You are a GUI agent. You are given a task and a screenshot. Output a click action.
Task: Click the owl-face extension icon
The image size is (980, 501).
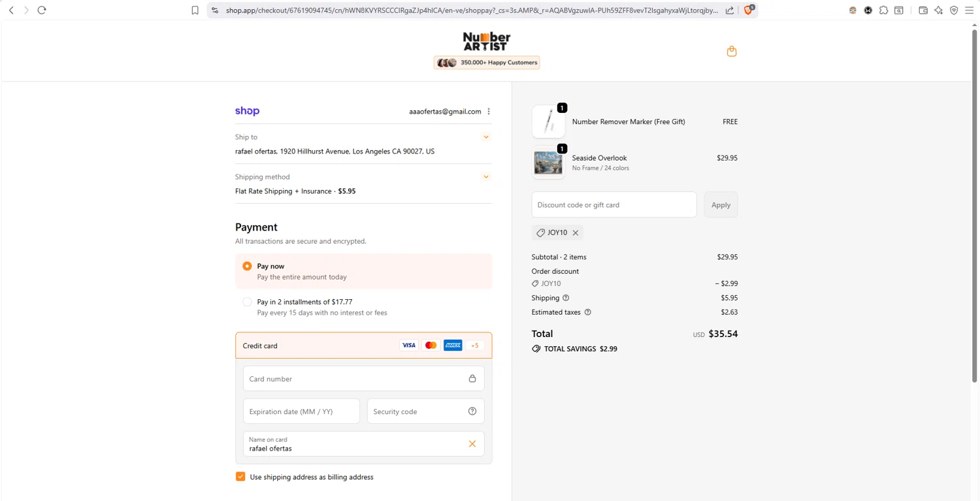click(x=853, y=10)
